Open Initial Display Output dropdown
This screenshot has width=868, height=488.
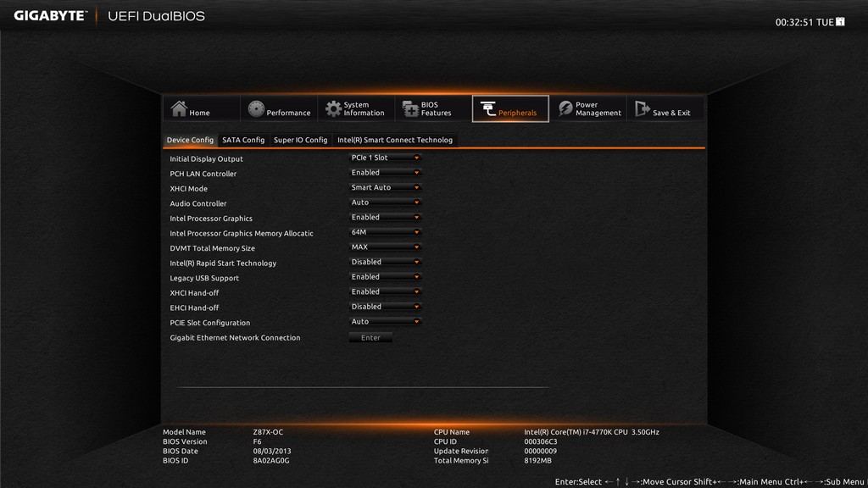click(x=386, y=158)
